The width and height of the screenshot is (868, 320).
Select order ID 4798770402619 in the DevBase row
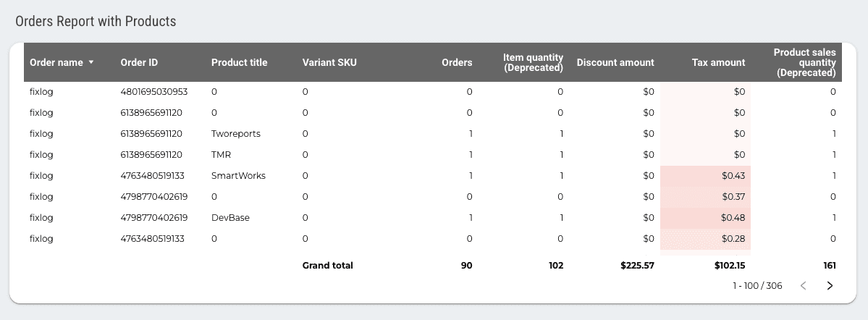tap(154, 218)
